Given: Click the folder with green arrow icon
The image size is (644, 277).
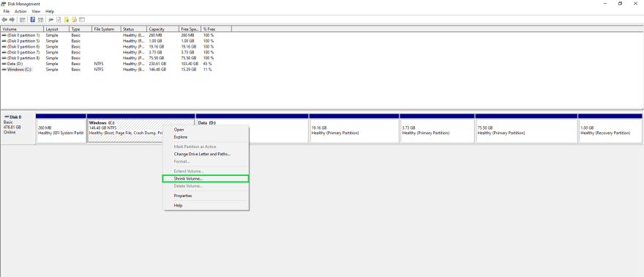Looking at the screenshot, I should (x=67, y=19).
